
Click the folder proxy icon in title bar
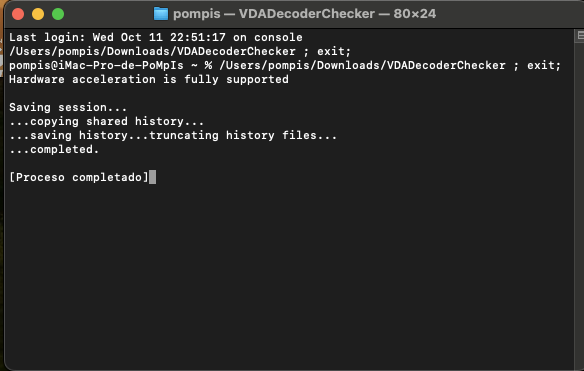[161, 14]
